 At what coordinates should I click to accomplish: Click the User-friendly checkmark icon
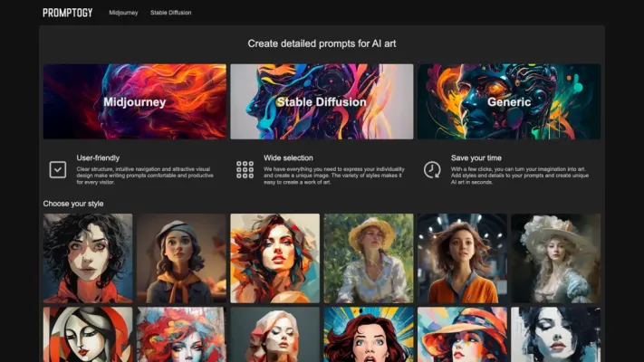click(57, 169)
